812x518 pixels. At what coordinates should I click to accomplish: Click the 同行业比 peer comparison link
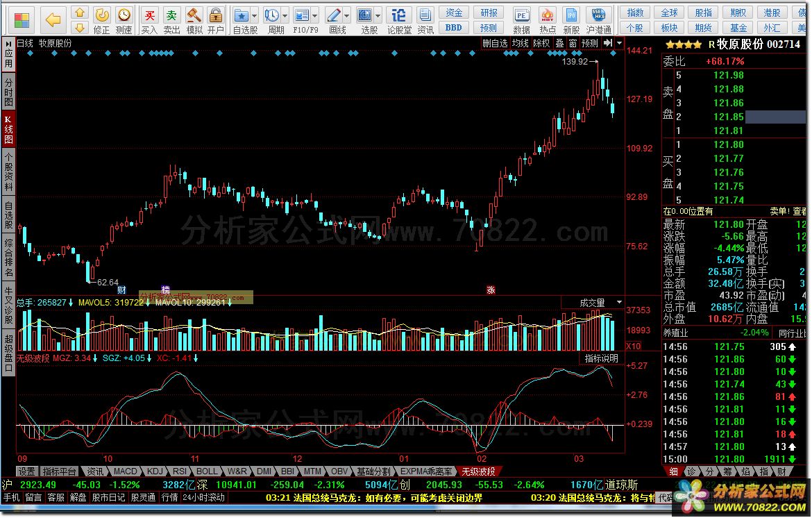point(792,333)
